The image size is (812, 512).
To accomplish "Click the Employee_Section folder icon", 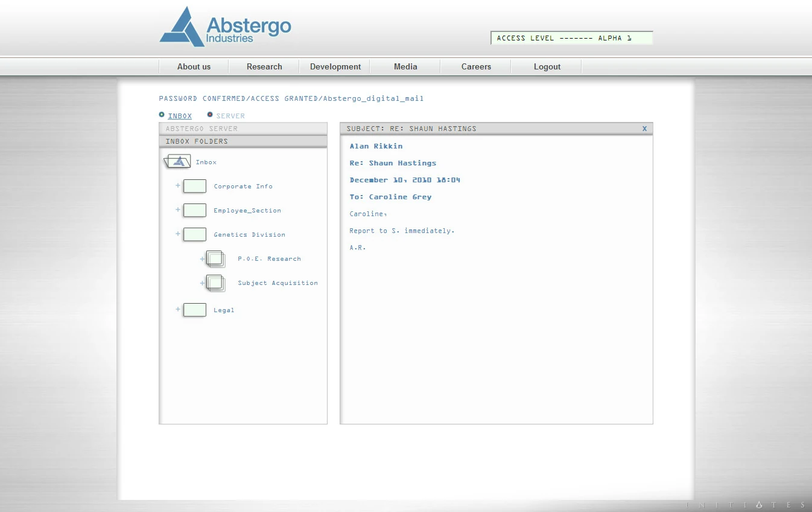I will coord(195,210).
